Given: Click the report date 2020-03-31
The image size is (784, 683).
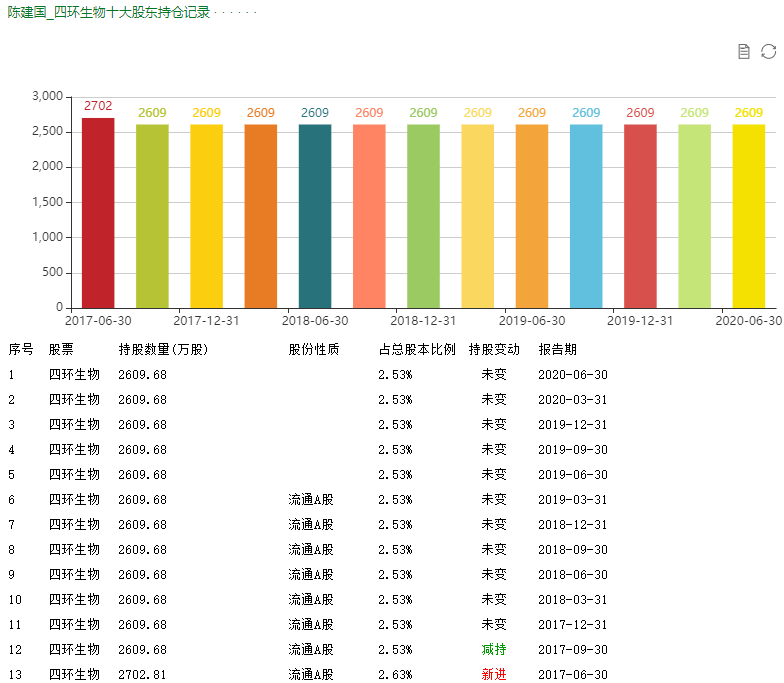Looking at the screenshot, I should (x=573, y=400).
